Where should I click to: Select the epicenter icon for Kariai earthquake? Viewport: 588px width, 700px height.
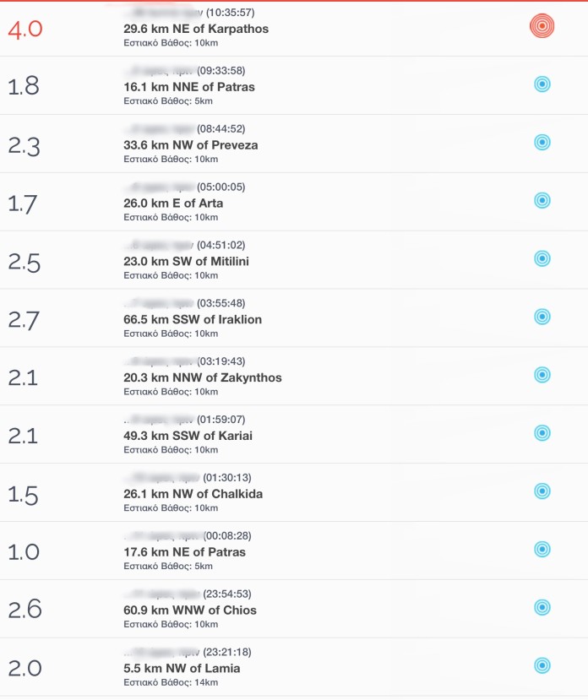click(x=542, y=433)
